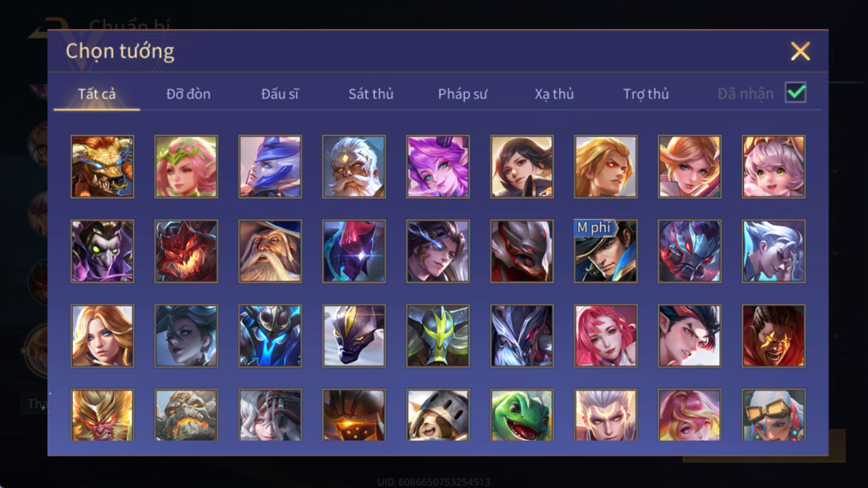Pick the rock golem hero portrait
Viewport: 868px width, 488px height.
(186, 415)
